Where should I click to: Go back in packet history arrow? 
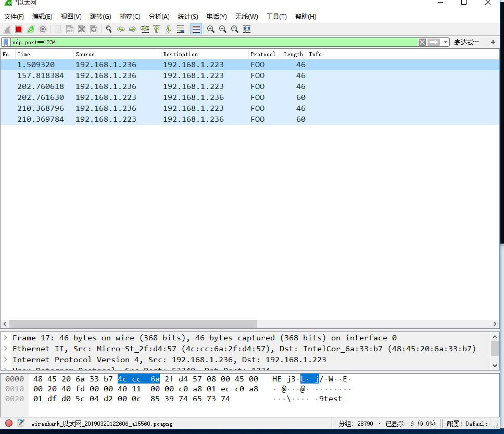(121, 29)
